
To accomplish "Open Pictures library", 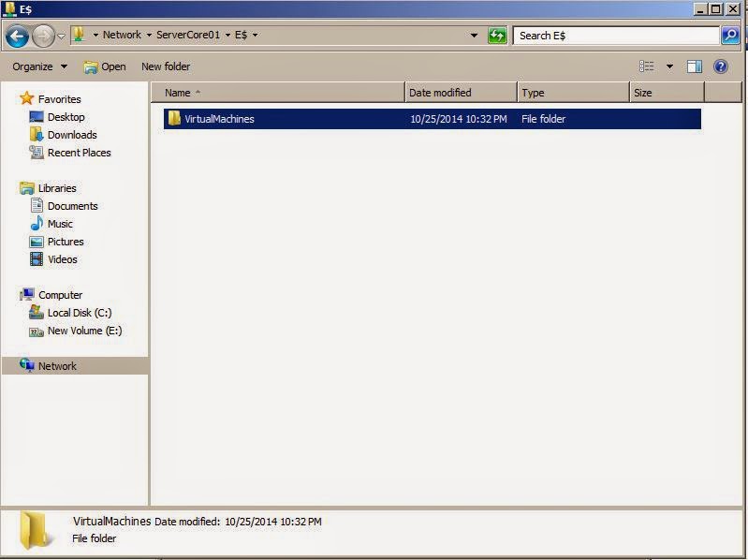I will (66, 242).
